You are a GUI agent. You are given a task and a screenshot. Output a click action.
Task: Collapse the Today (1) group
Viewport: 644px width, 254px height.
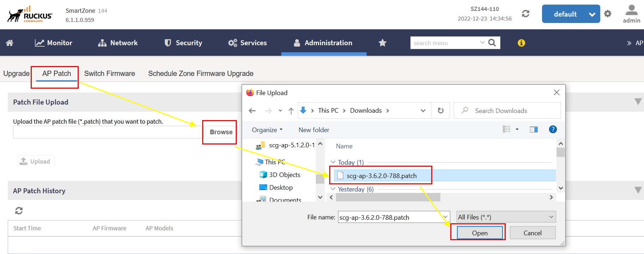tap(333, 162)
